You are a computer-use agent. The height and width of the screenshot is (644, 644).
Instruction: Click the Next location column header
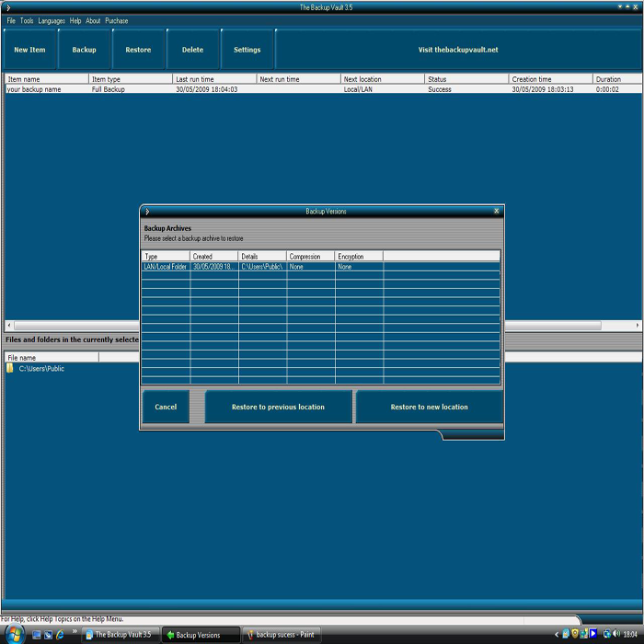point(383,79)
